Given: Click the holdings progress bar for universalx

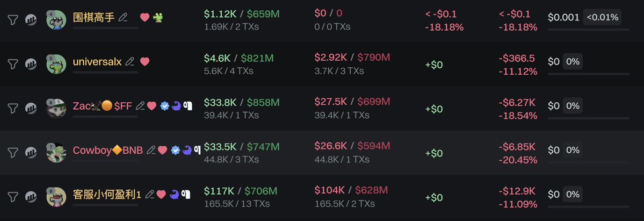Looking at the screenshot, I should click(588, 74).
